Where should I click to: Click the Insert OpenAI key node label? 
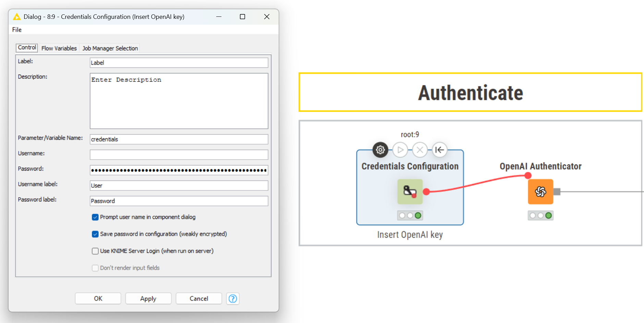pyautogui.click(x=410, y=235)
